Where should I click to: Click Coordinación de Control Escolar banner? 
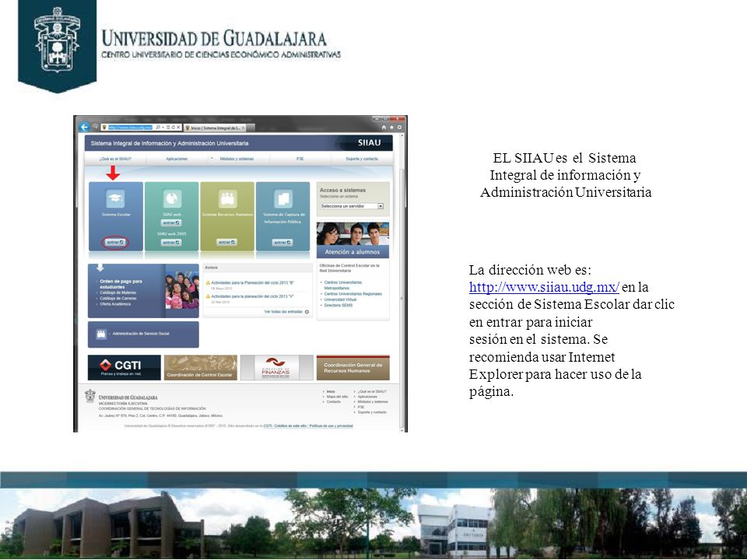pyautogui.click(x=200, y=368)
